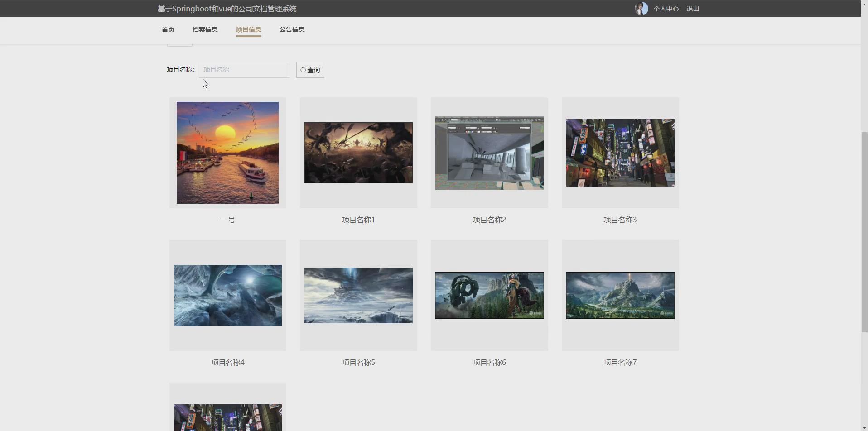This screenshot has height=431, width=868.
Task: Open 公告信息 navigation tab
Action: 292,29
